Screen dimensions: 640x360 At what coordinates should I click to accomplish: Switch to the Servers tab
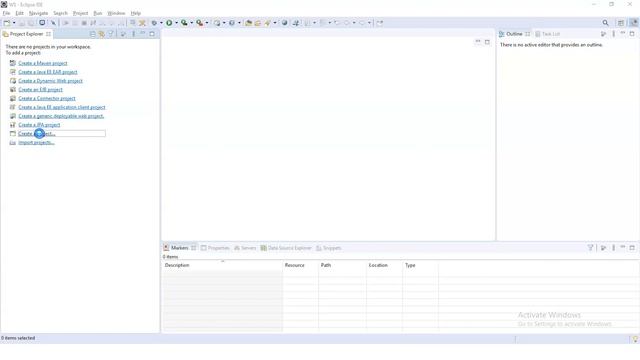point(245,248)
